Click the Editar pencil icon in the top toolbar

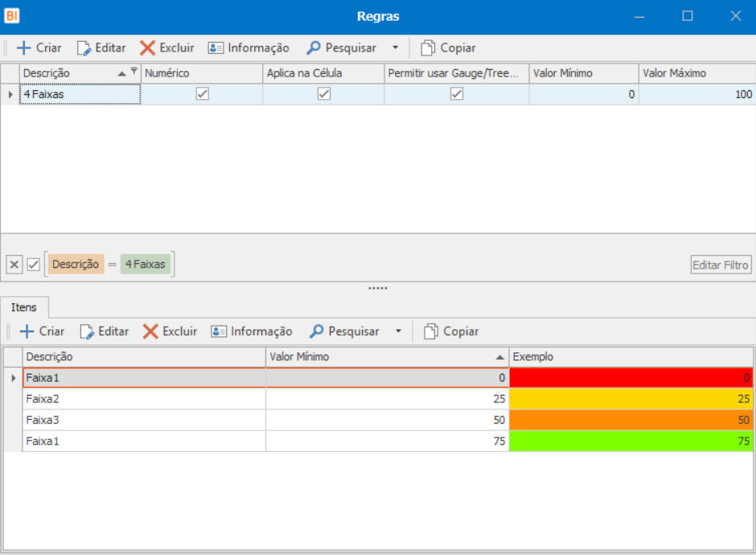(84, 47)
